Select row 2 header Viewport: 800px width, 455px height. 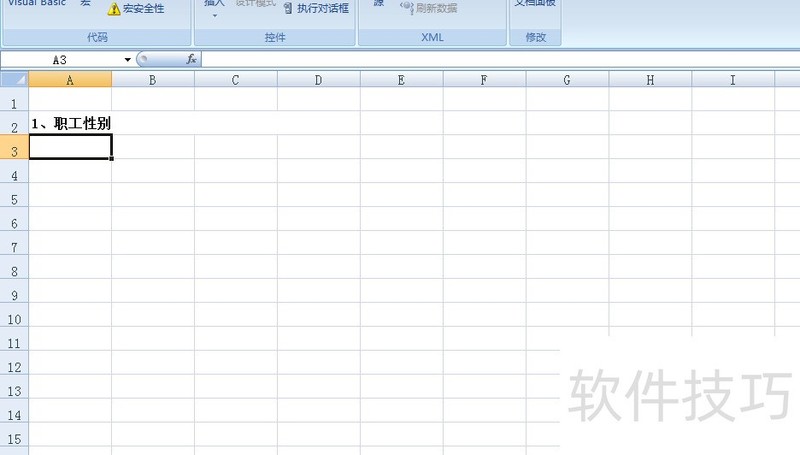[14, 123]
